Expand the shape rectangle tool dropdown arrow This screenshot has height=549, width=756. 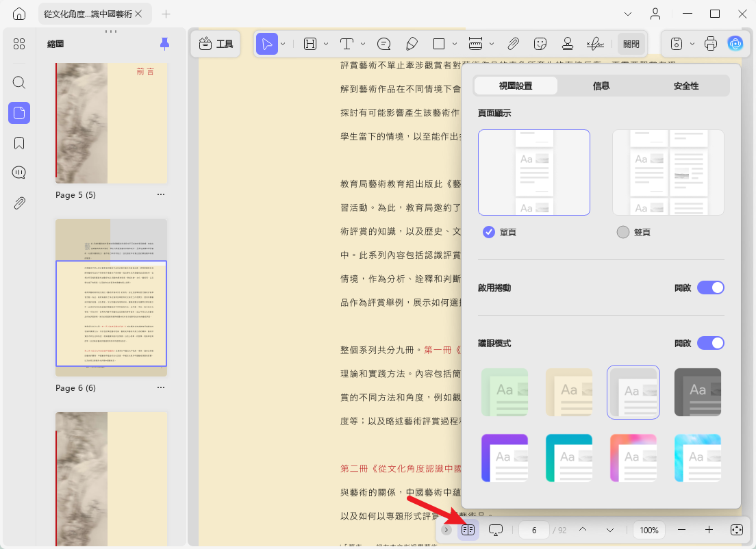(454, 44)
